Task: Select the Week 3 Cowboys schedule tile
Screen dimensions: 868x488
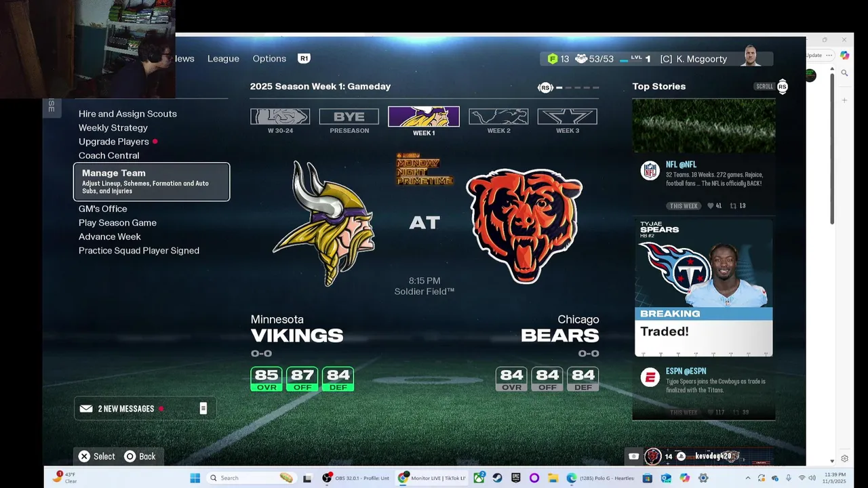Action: point(568,117)
